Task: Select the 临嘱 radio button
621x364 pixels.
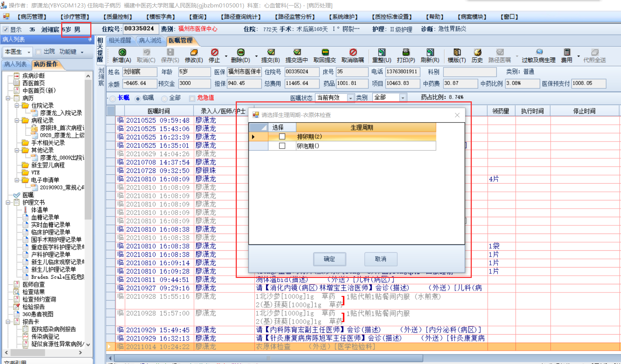Action: [138, 98]
